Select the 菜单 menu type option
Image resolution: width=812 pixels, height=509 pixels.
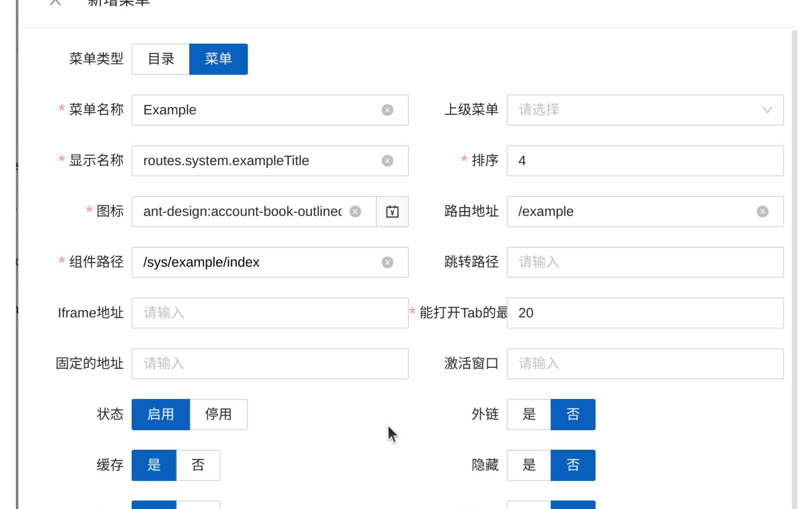point(218,59)
